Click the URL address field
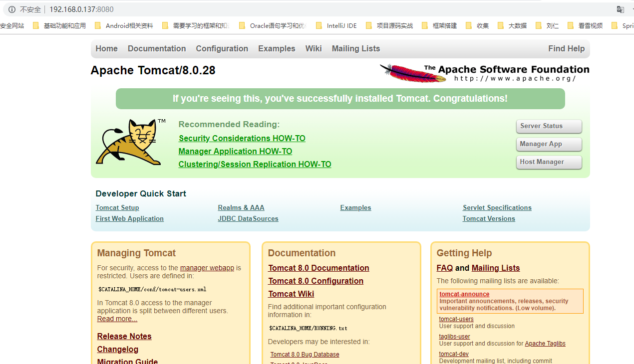 [319, 9]
